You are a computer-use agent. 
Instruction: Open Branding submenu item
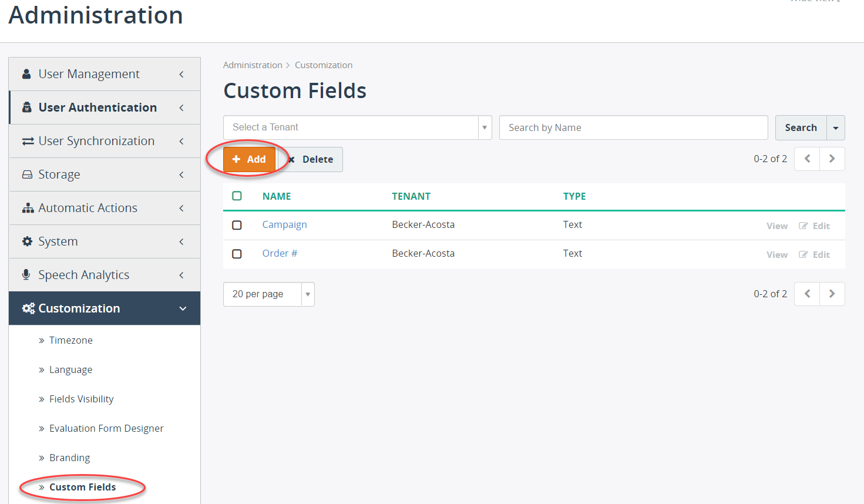[x=69, y=458]
